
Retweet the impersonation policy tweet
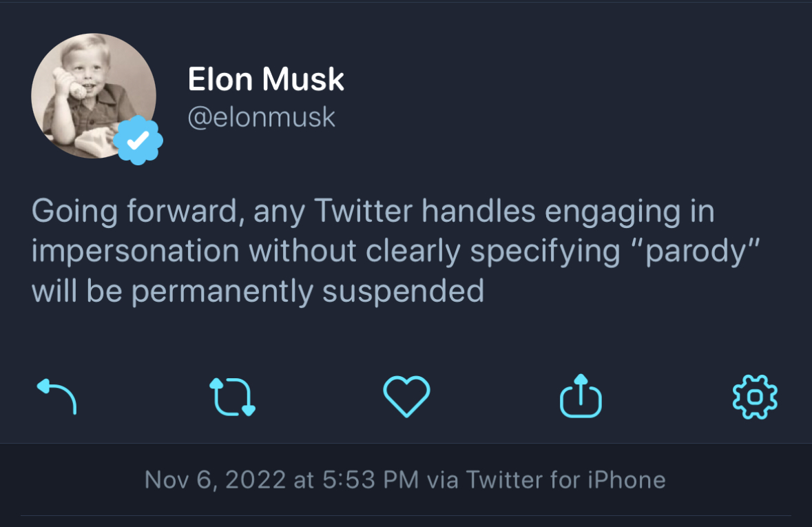pyautogui.click(x=232, y=395)
